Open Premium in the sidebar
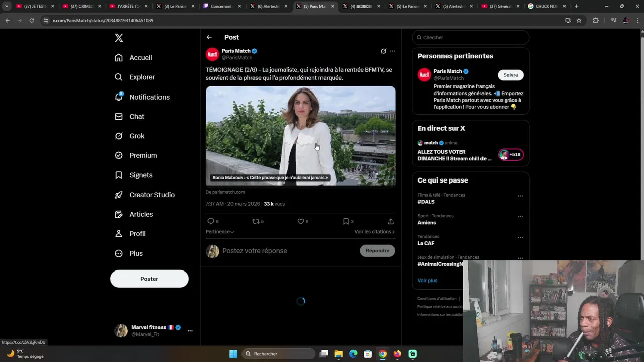The height and width of the screenshot is (362, 644). [136, 156]
